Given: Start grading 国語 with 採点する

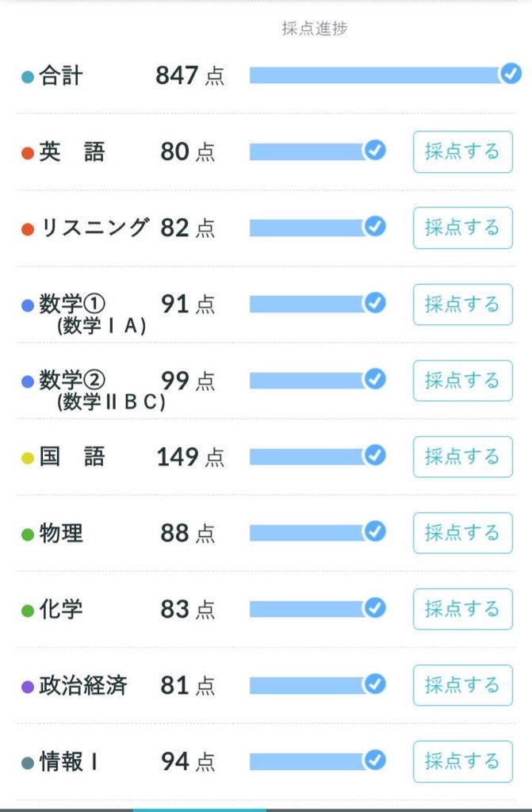Looking at the screenshot, I should (462, 456).
